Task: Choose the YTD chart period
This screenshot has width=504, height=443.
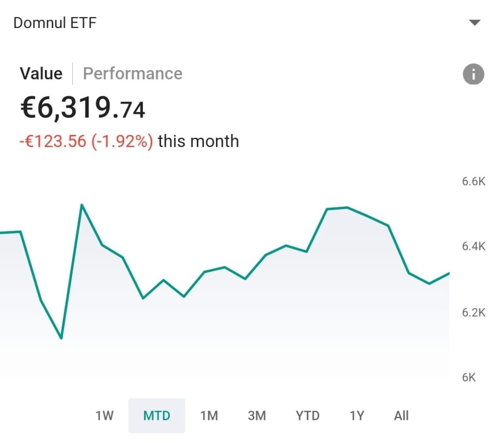Action: point(308,416)
